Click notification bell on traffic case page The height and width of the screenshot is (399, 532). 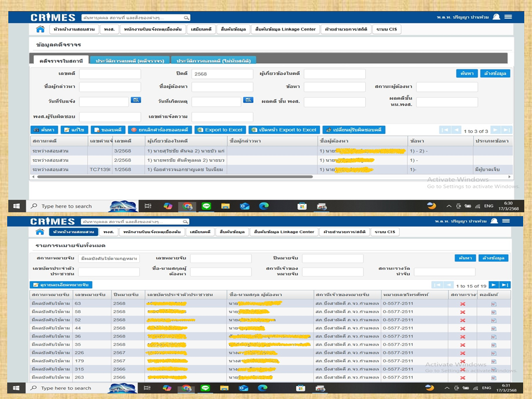pos(496,17)
